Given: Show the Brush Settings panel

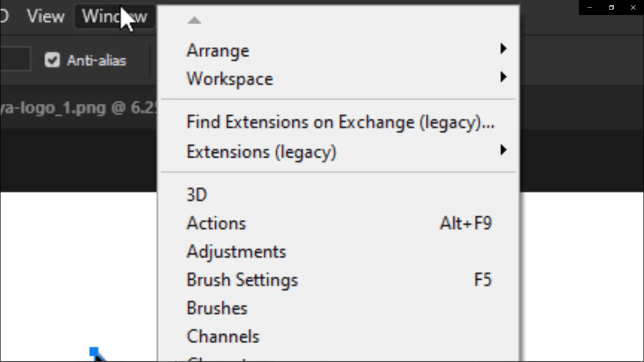Looking at the screenshot, I should point(338,280).
